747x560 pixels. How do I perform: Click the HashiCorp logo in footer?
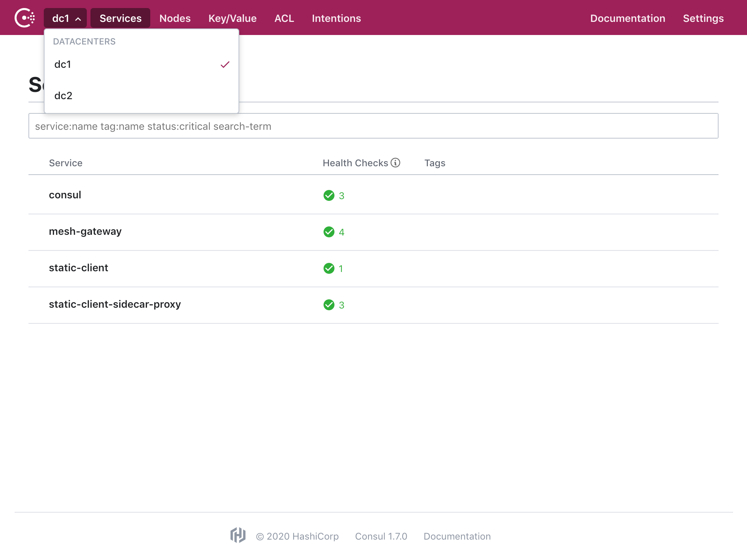pyautogui.click(x=238, y=535)
